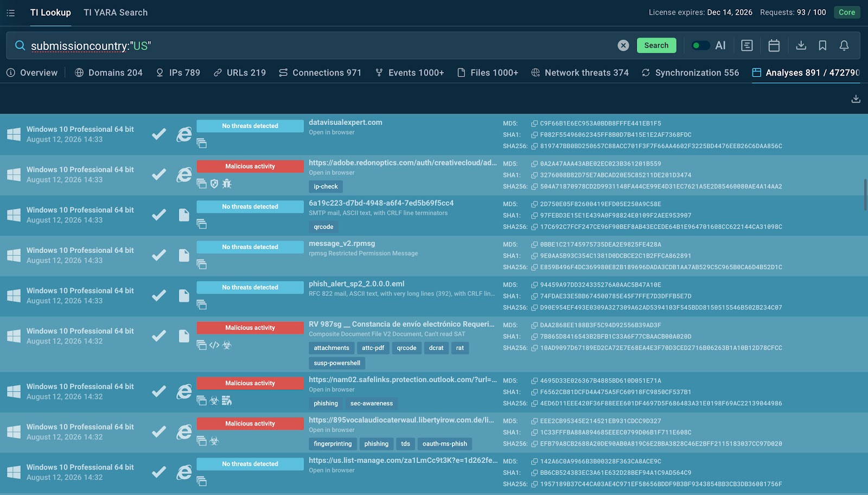Toggle the AI search switch
This screenshot has width=868, height=495.
point(700,46)
